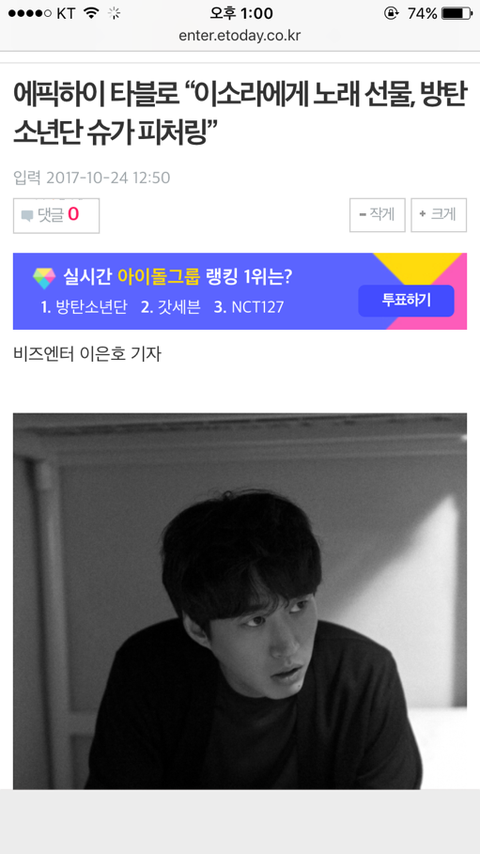Image resolution: width=480 pixels, height=854 pixels.
Task: Tap the signal strength dots beside KT
Action: 30,14
